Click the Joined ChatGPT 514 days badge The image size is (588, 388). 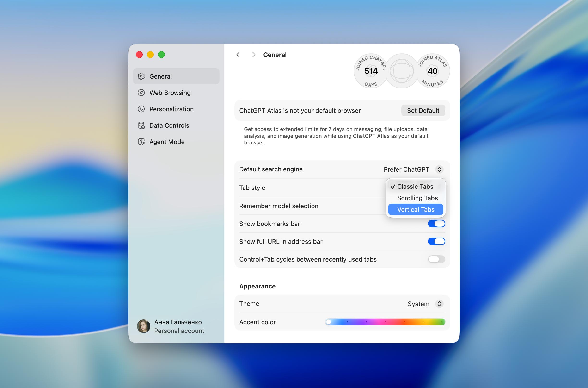(x=371, y=71)
